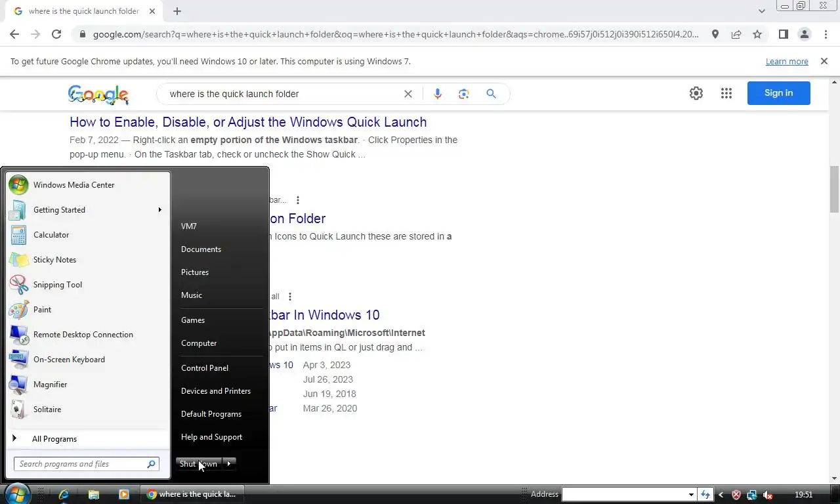Image resolution: width=840 pixels, height=504 pixels.
Task: Open Windows Explorer from the taskbar
Action: click(94, 494)
